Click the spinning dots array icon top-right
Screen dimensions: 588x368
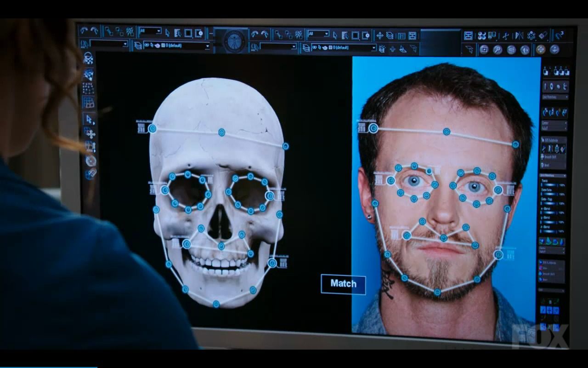531,35
